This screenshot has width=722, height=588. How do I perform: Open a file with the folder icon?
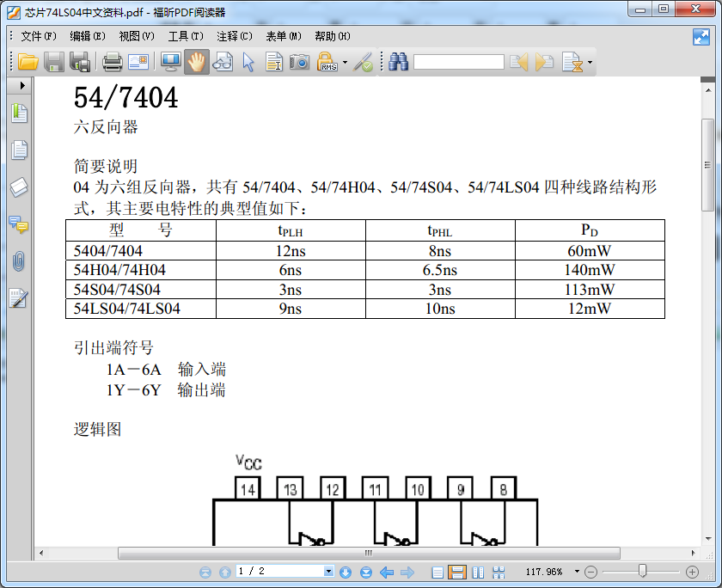click(x=28, y=62)
